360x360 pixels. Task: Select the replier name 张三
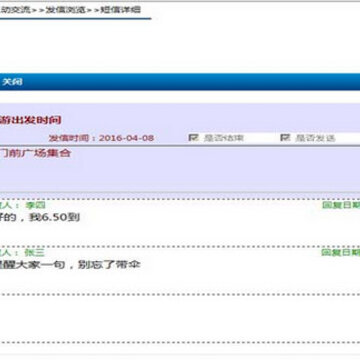(35, 252)
